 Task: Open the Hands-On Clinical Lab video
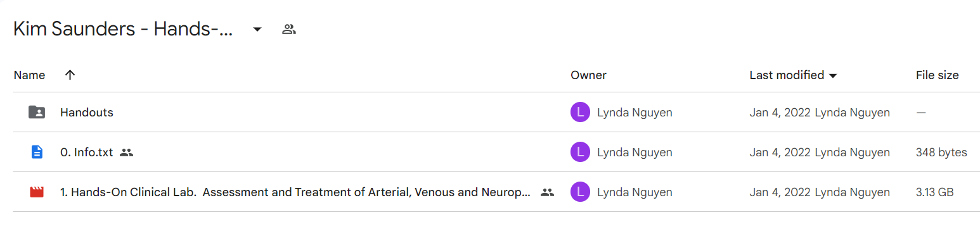coord(295,192)
